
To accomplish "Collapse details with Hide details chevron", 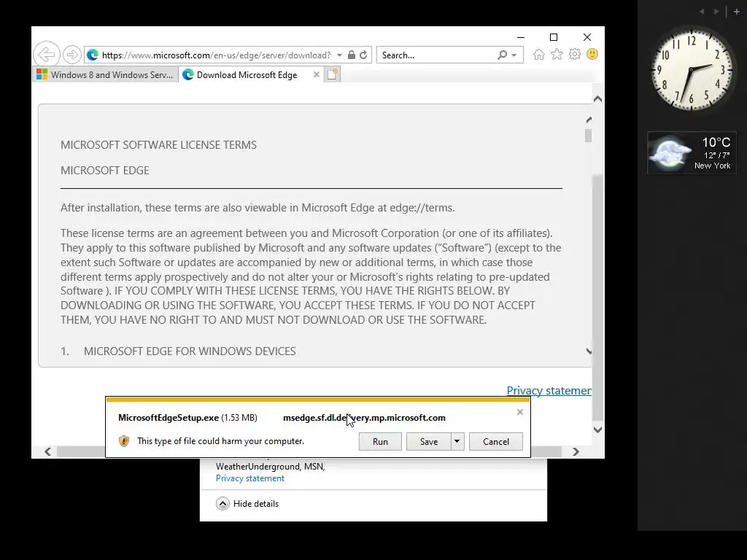I will 222,503.
